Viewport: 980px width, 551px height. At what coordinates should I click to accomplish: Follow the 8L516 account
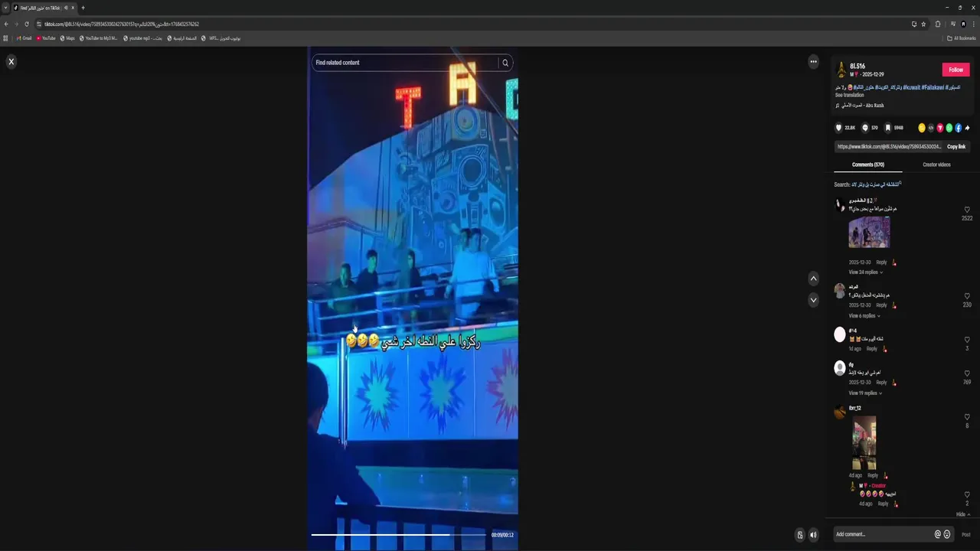[955, 70]
